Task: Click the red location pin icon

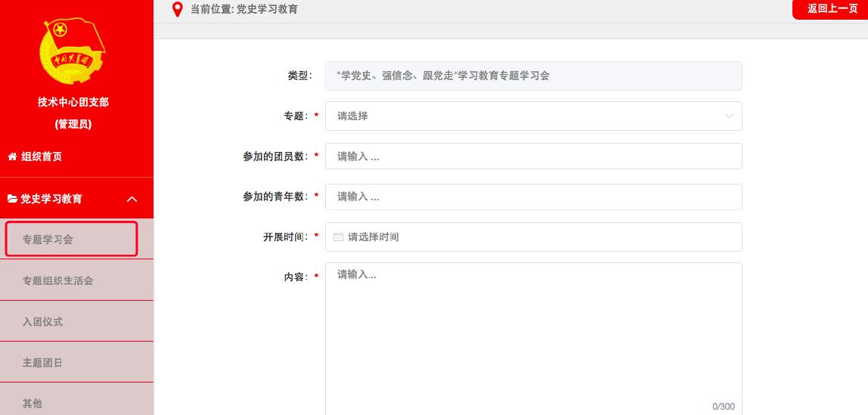Action: 178,10
